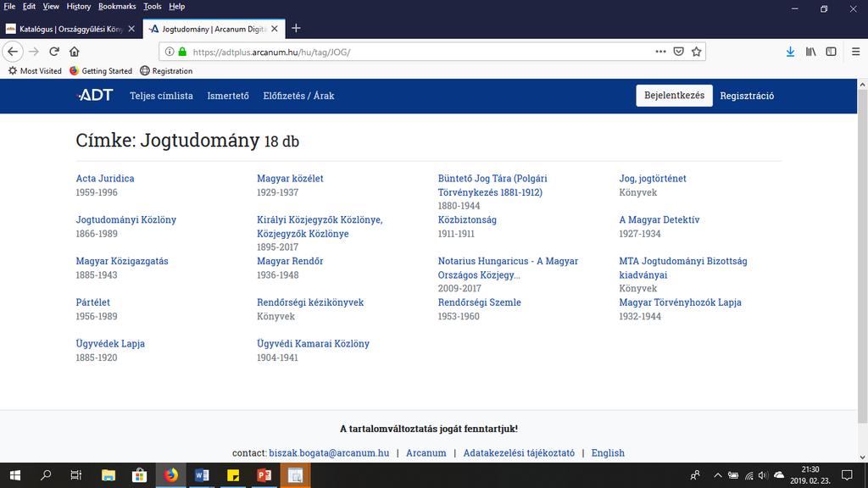The height and width of the screenshot is (488, 868).
Task: Open the Firefox home page
Action: pyautogui.click(x=75, y=52)
